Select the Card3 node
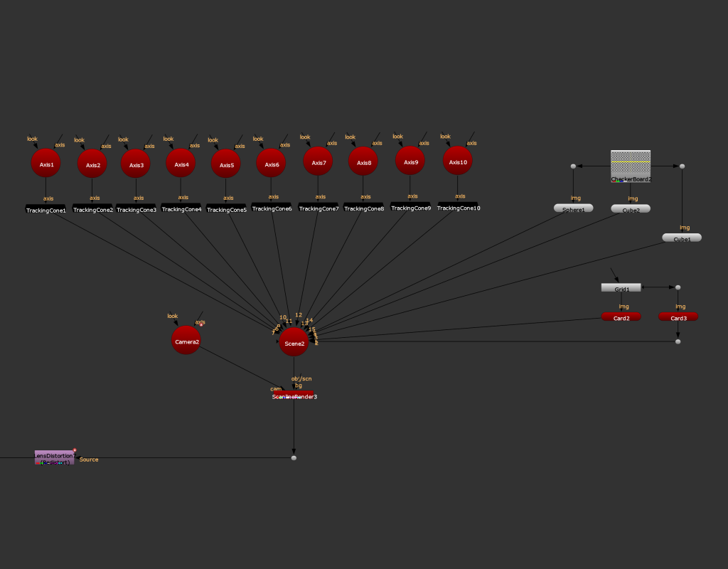This screenshot has width=728, height=569. point(678,317)
